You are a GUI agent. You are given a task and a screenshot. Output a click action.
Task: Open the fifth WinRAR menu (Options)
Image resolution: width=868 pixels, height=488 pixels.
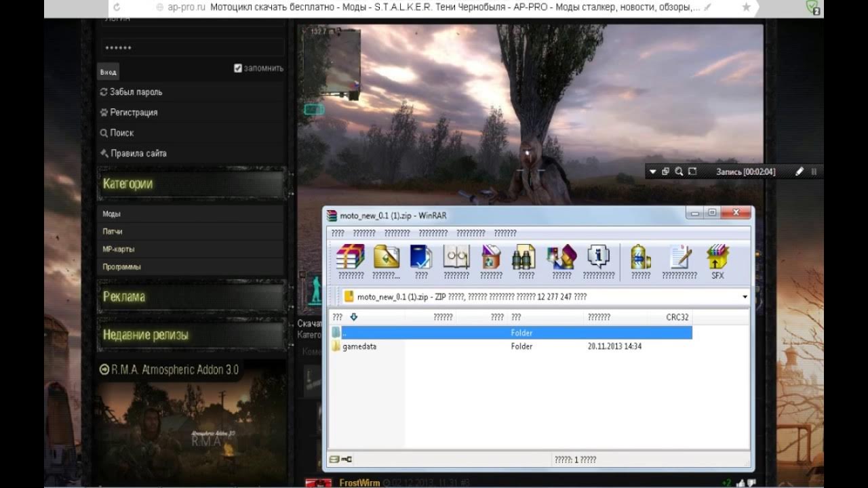pyautogui.click(x=471, y=233)
